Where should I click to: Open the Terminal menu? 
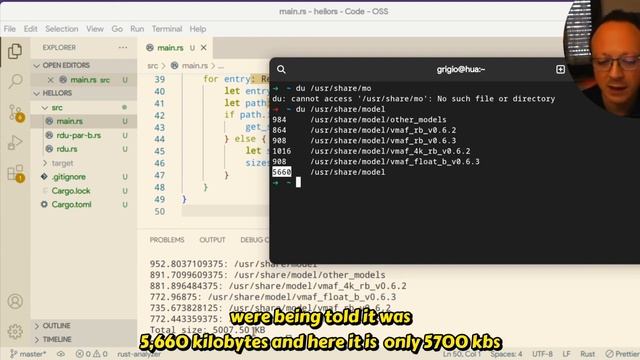click(x=167, y=29)
